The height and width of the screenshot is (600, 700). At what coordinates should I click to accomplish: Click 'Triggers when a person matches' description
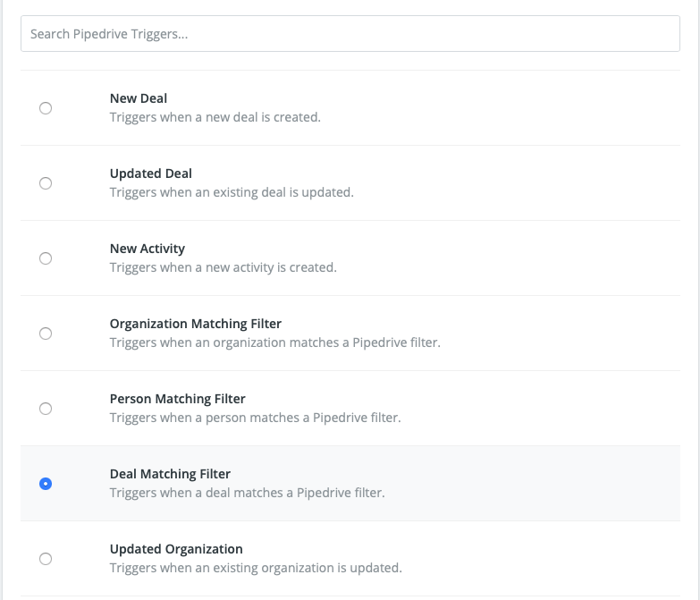[x=255, y=418]
